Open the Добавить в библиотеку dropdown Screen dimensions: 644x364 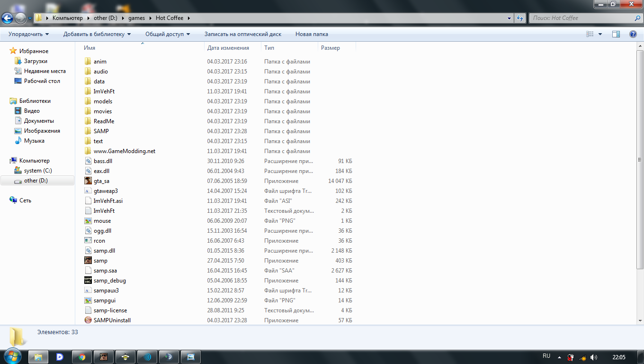click(x=97, y=34)
